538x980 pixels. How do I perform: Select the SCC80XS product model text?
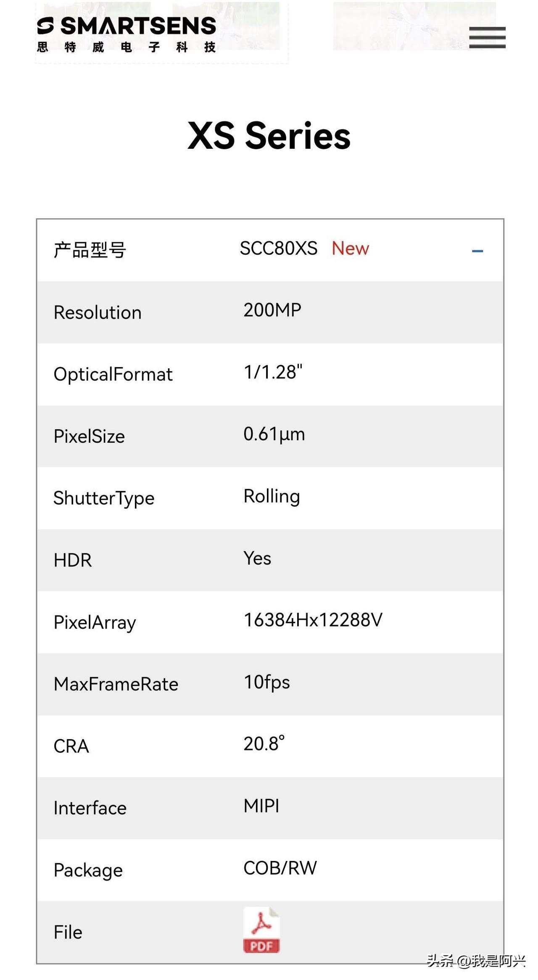coord(278,248)
